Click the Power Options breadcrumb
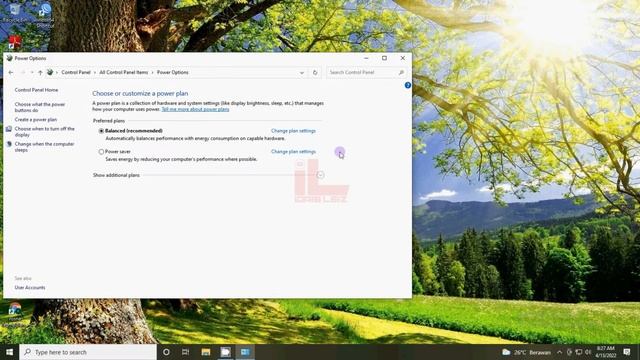This screenshot has width=640, height=360. (173, 72)
